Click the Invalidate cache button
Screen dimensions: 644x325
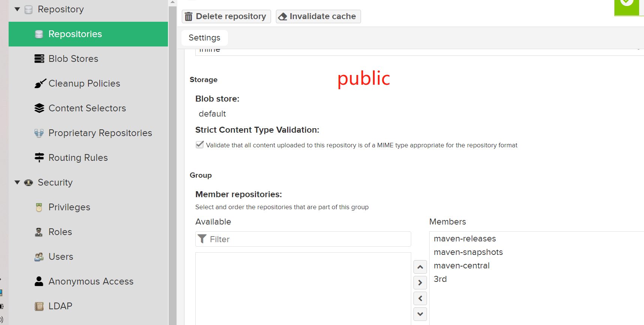pyautogui.click(x=318, y=16)
